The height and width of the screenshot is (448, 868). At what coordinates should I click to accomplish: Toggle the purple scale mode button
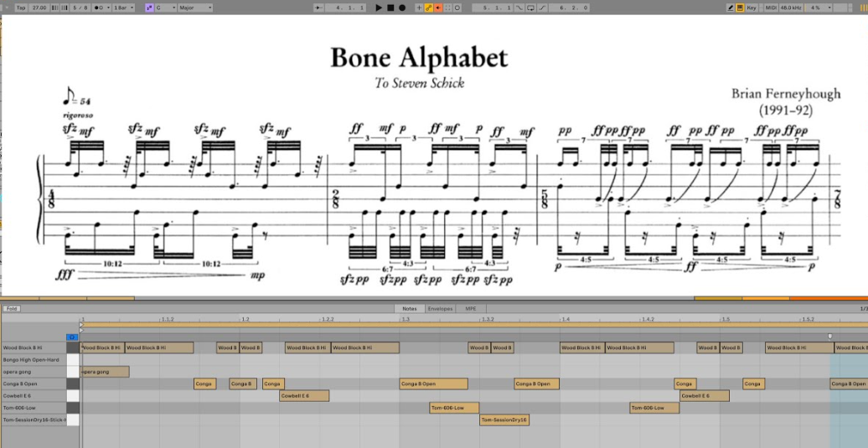pyautogui.click(x=148, y=8)
